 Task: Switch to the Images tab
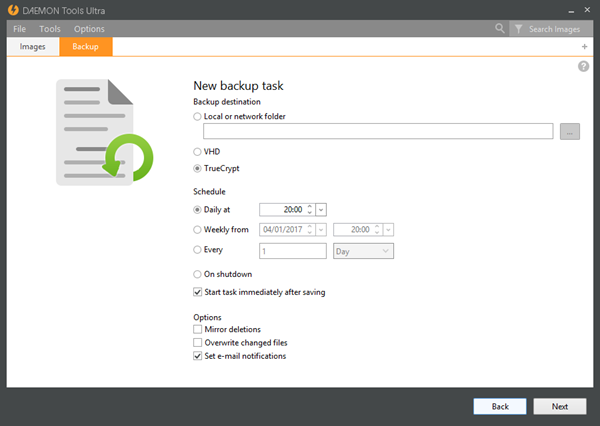point(33,47)
